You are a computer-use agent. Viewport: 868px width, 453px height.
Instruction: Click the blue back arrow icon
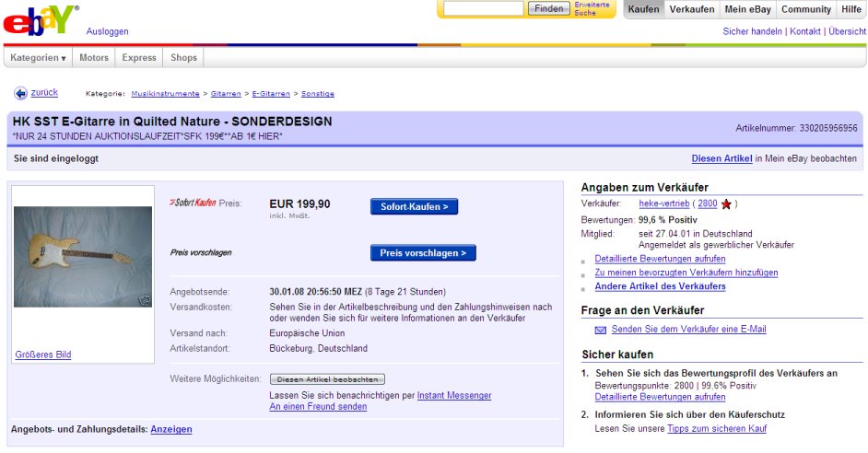click(20, 94)
